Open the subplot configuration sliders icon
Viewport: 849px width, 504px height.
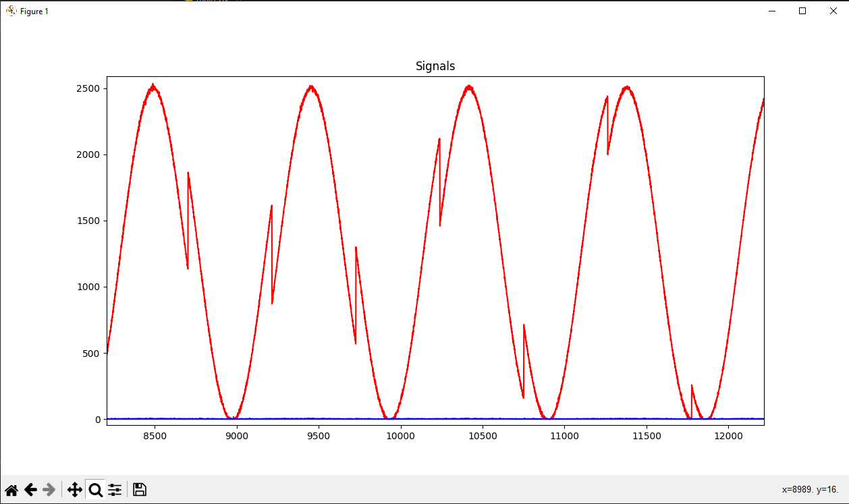114,489
